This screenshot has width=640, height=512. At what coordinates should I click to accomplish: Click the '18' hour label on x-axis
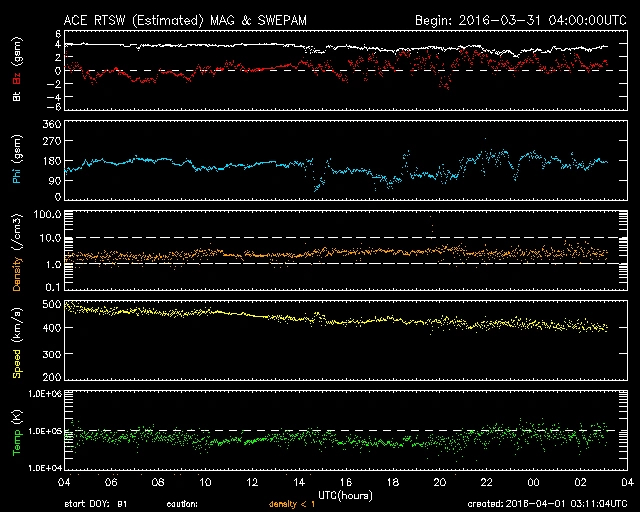[x=393, y=483]
